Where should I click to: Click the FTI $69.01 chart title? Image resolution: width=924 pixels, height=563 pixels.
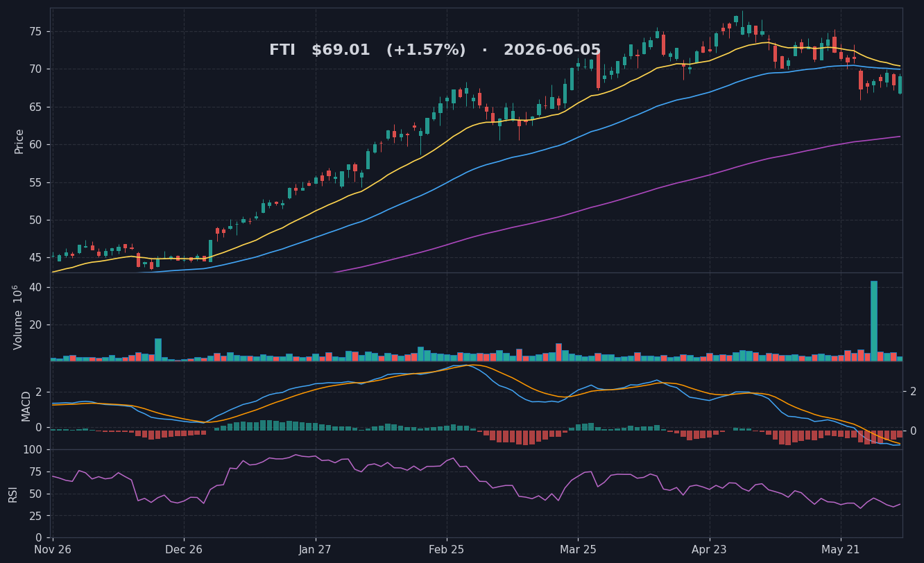pyautogui.click(x=435, y=51)
